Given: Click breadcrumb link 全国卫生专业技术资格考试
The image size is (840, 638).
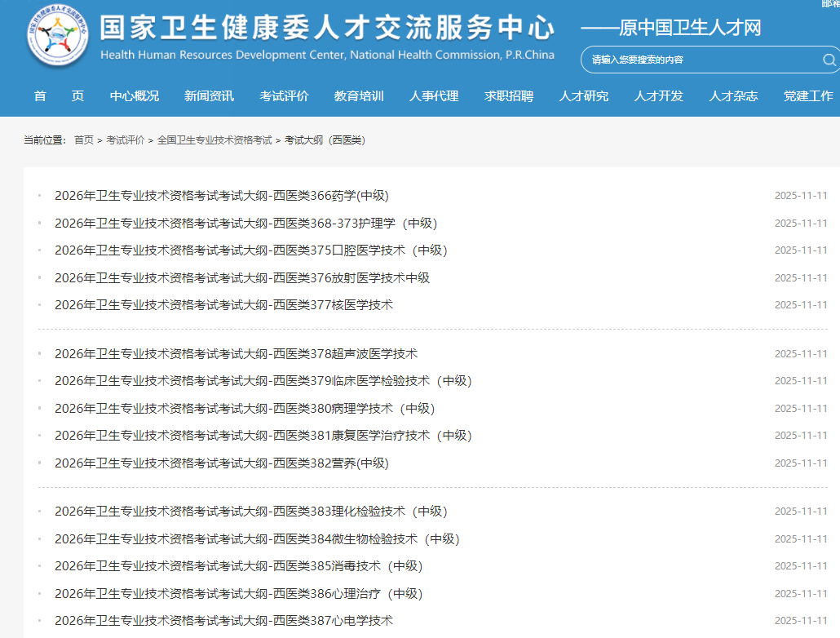Looking at the screenshot, I should coord(214,140).
